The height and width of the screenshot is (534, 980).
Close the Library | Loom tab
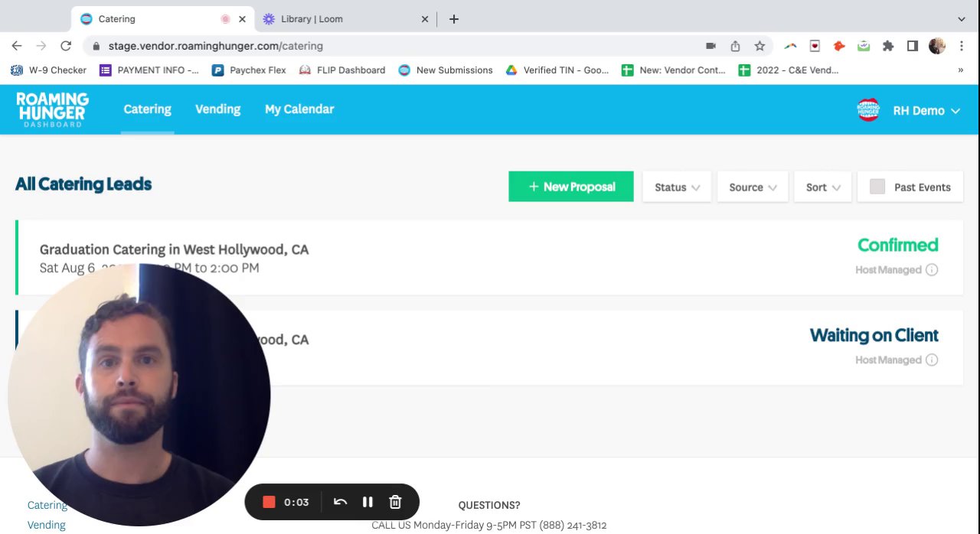click(x=425, y=19)
